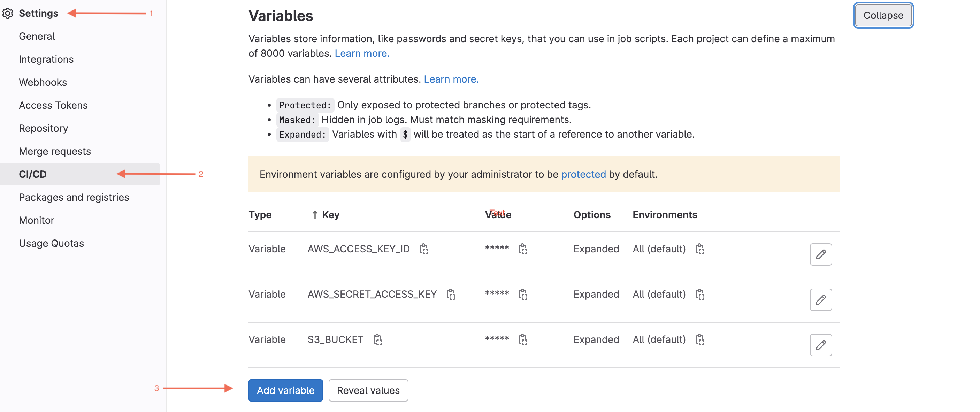Copy the S3_BUCKET key name
Image resolution: width=980 pixels, height=412 pixels.
point(378,340)
